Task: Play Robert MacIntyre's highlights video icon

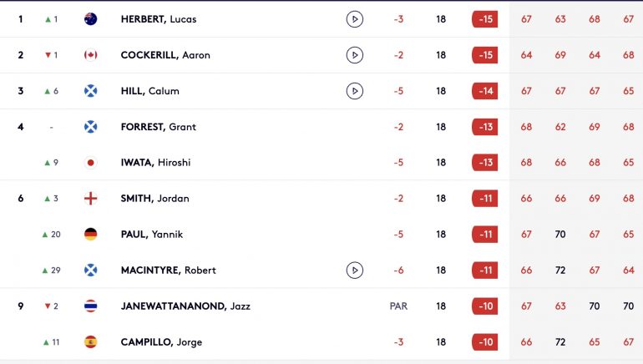Action: coord(355,270)
